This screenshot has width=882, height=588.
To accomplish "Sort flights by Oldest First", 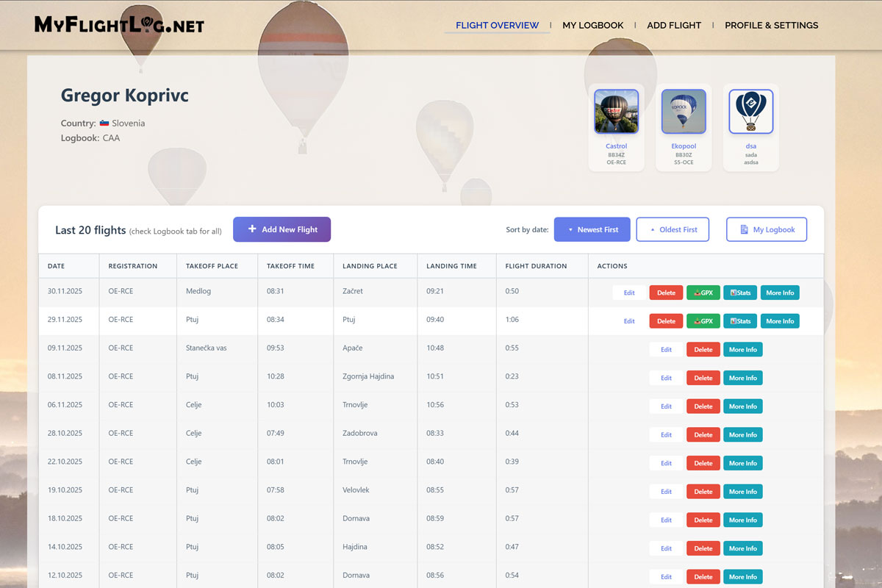I will point(673,229).
